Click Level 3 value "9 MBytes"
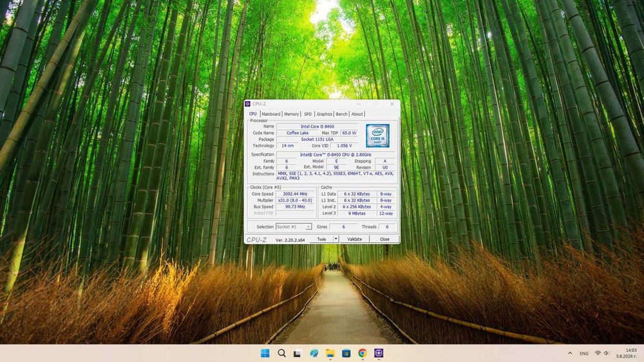Image resolution: width=644 pixels, height=362 pixels. click(x=357, y=214)
